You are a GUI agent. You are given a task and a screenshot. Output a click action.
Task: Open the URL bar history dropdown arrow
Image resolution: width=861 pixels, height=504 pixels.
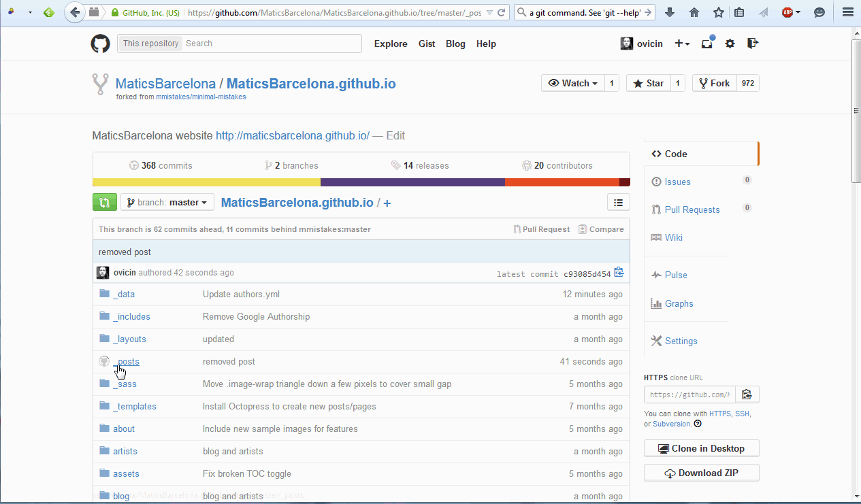[x=489, y=12]
